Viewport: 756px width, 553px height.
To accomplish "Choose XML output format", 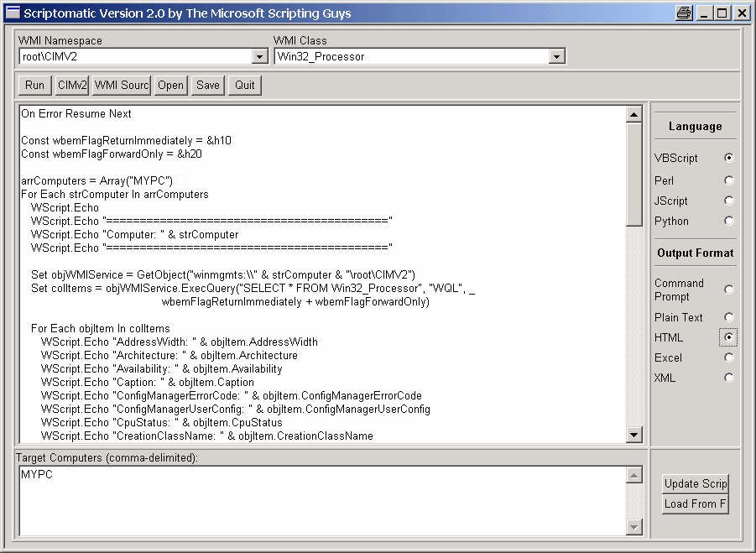I will pyautogui.click(x=728, y=378).
